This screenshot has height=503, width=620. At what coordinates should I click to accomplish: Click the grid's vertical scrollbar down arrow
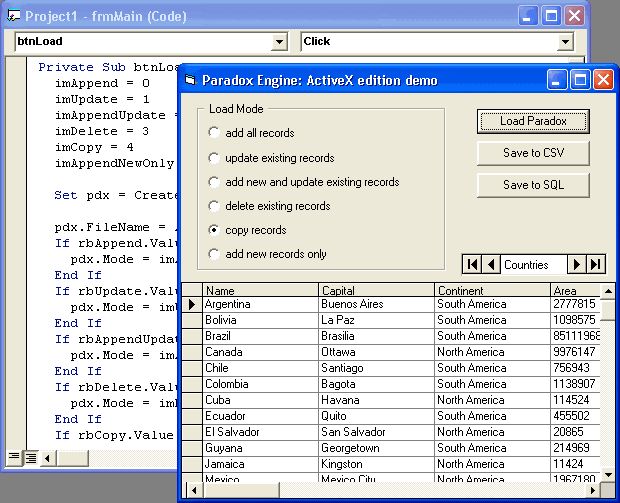coord(607,473)
